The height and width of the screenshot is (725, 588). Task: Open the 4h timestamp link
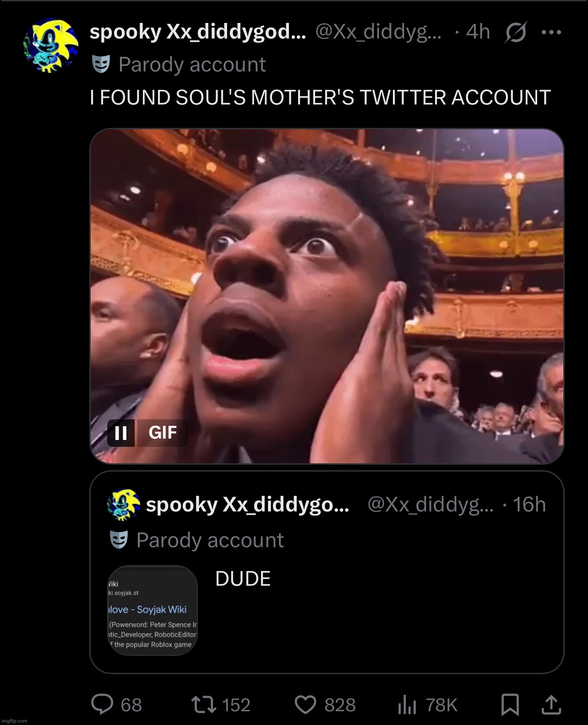coord(478,32)
